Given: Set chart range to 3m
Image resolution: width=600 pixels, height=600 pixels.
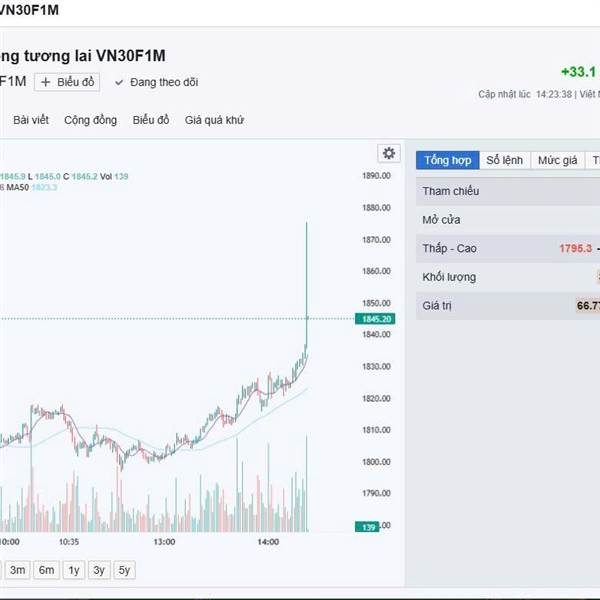Looking at the screenshot, I should point(18,570).
